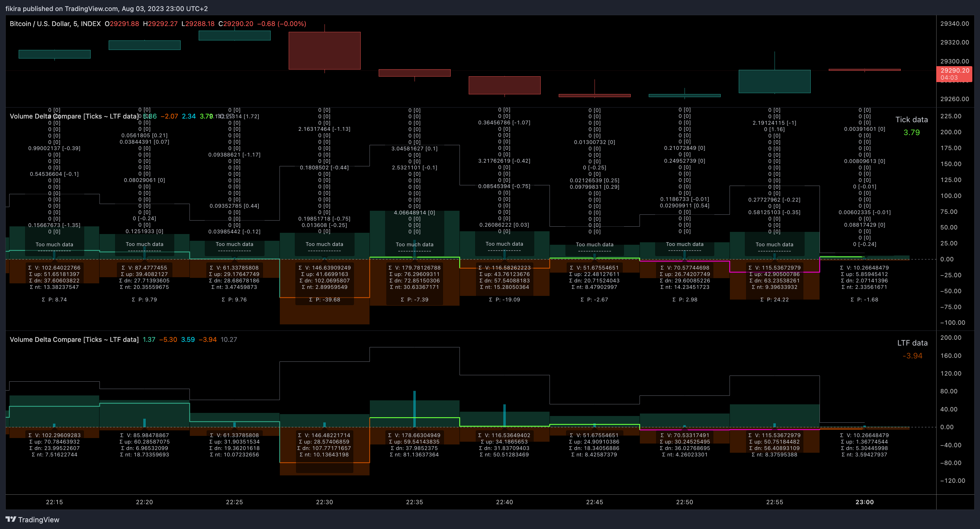The image size is (980, 529).
Task: Click the orange -3.94 value under LTF data
Action: 912,356
